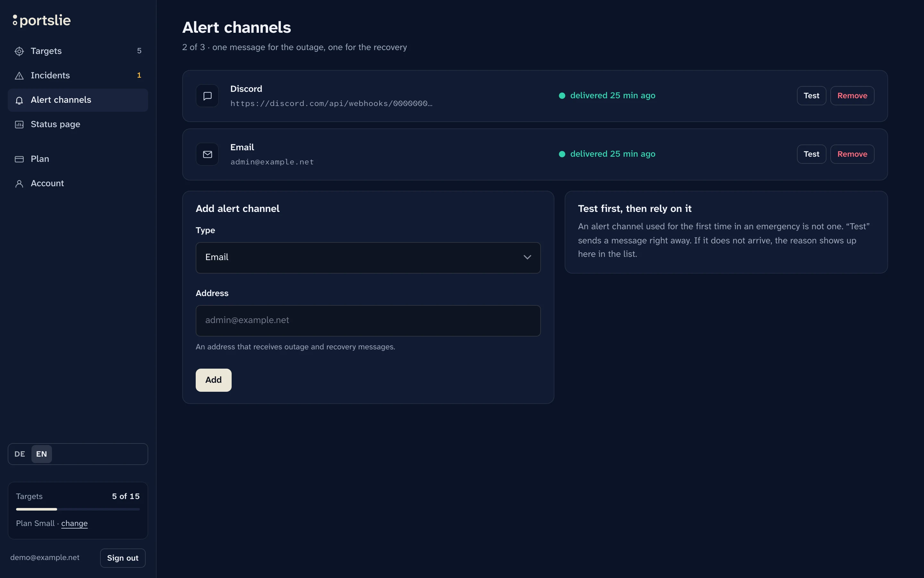Click Email's delivered 25 min ago status
This screenshot has height=578, width=924.
[612, 154]
